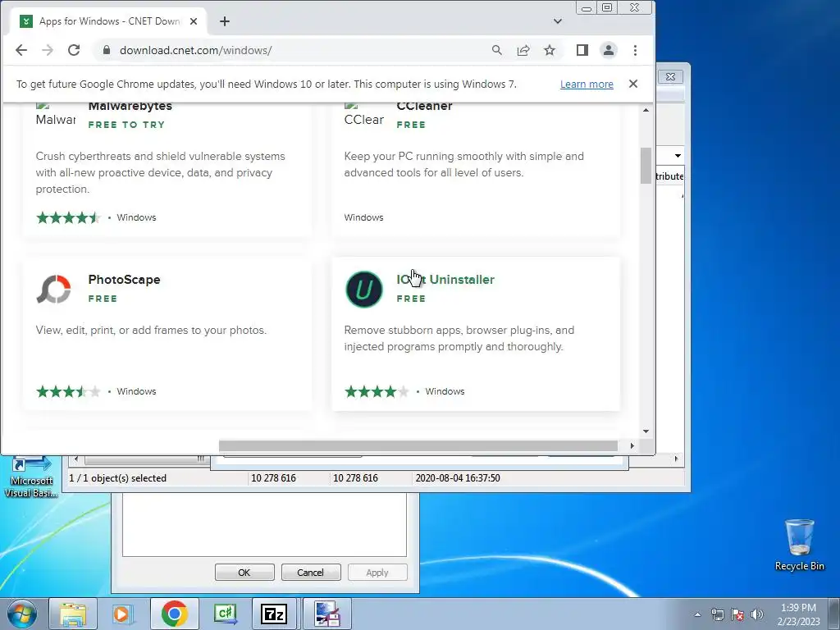840x630 pixels.
Task: Open the Windows Start menu
Action: [21, 614]
